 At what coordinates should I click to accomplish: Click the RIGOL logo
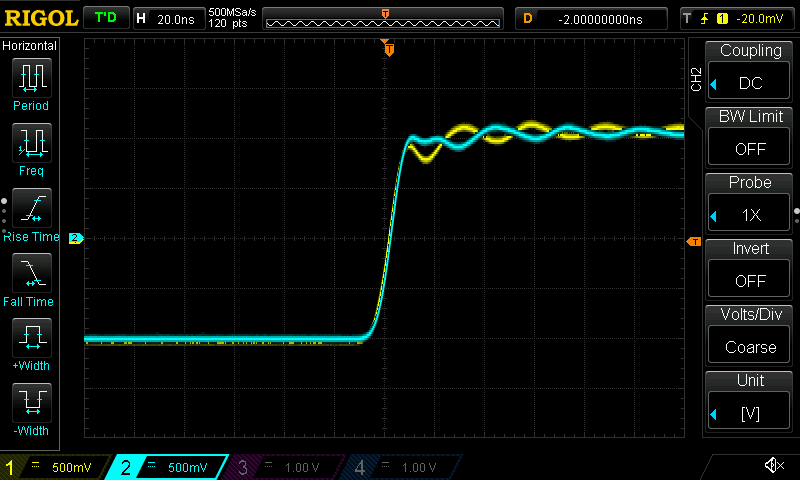[x=41, y=18]
